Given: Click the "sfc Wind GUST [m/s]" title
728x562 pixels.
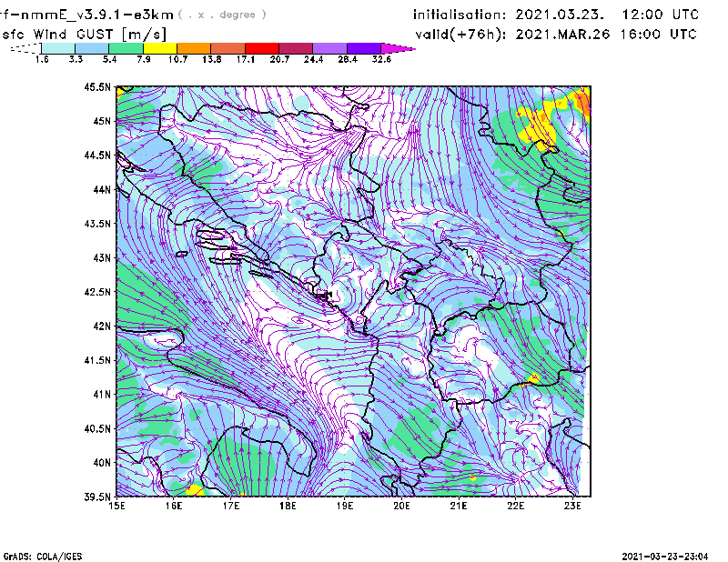Looking at the screenshot, I should point(84,35).
